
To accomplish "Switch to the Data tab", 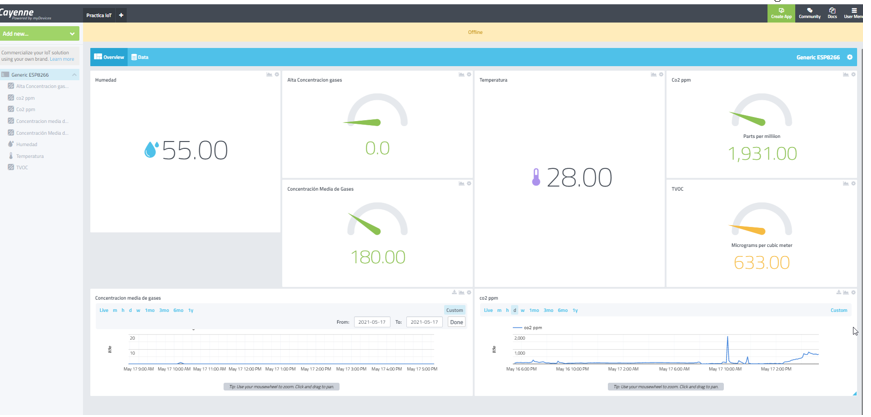I will (140, 57).
